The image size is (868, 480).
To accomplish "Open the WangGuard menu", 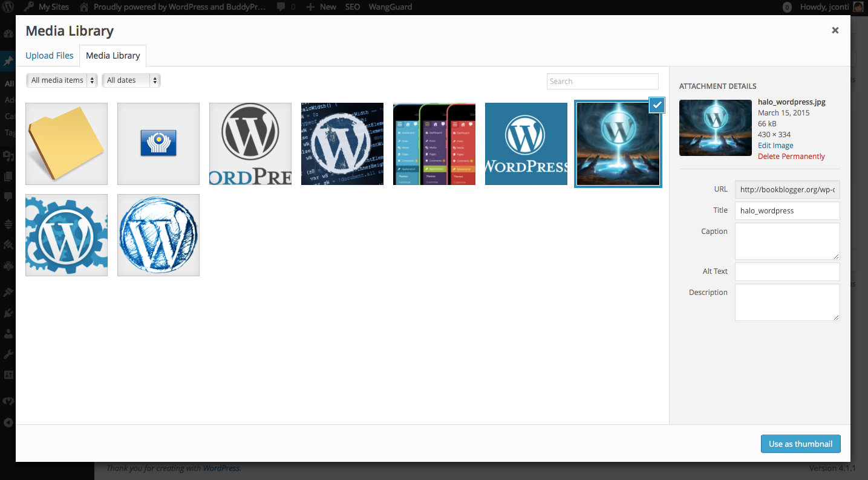I will coord(390,7).
